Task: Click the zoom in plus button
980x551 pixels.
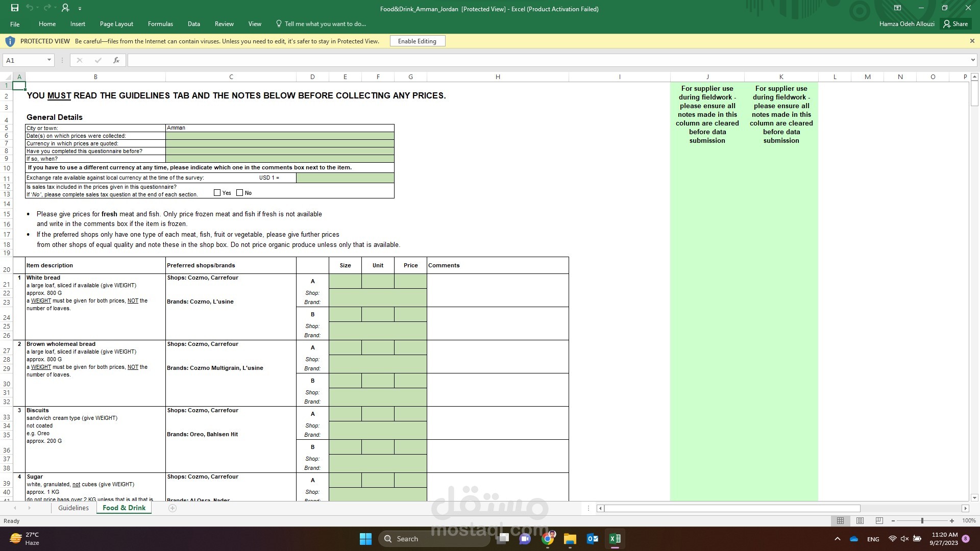Action: 952,521
